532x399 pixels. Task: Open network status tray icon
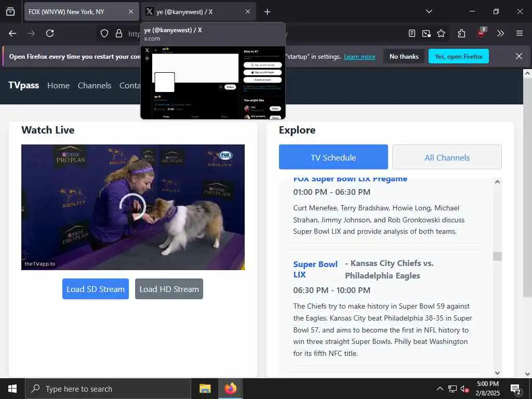[452, 389]
